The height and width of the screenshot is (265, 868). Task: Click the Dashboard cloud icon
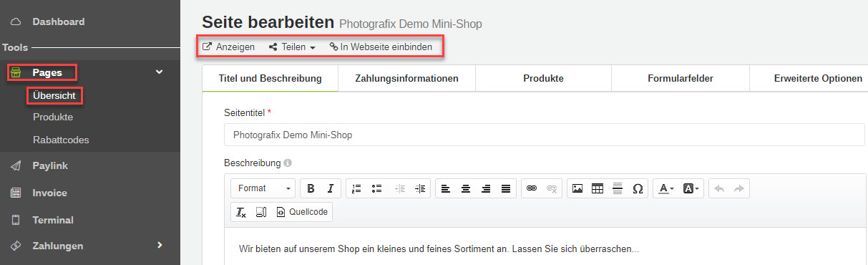16,21
